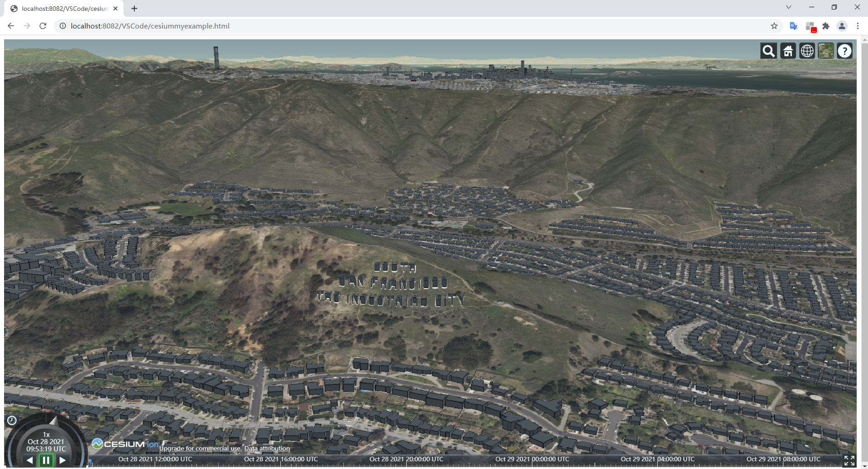This screenshot has width=868, height=469.
Task: Click the page vertical scrollbar
Action: pos(864,252)
